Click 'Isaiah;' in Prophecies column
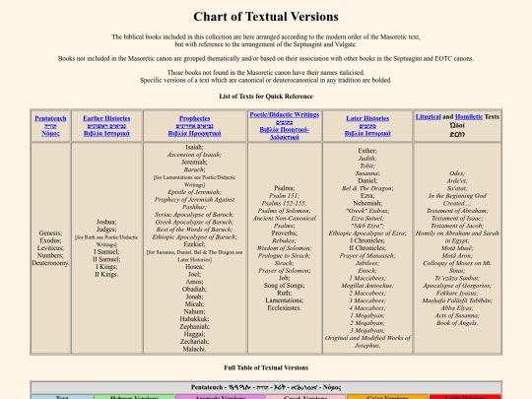 [x=194, y=147]
